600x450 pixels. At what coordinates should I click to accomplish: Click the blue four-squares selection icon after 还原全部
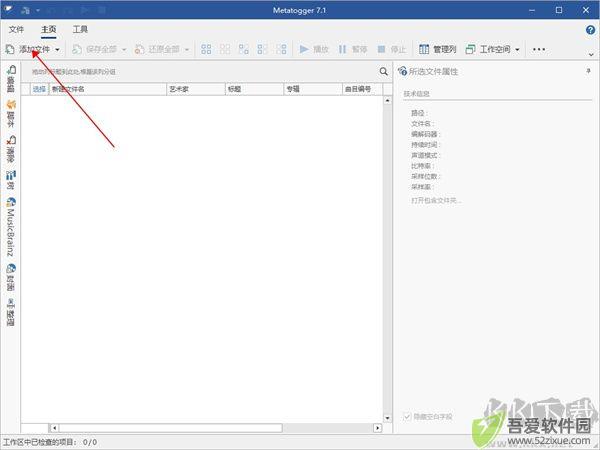[206, 49]
